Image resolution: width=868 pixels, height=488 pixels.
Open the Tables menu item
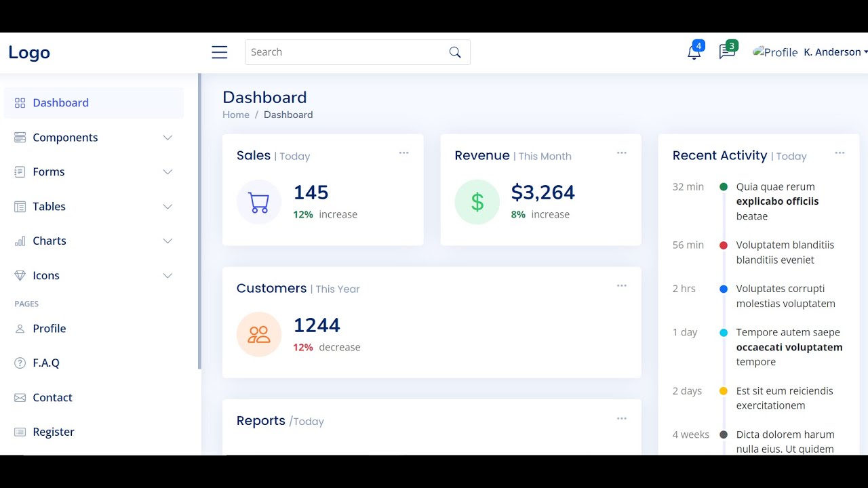click(94, 207)
